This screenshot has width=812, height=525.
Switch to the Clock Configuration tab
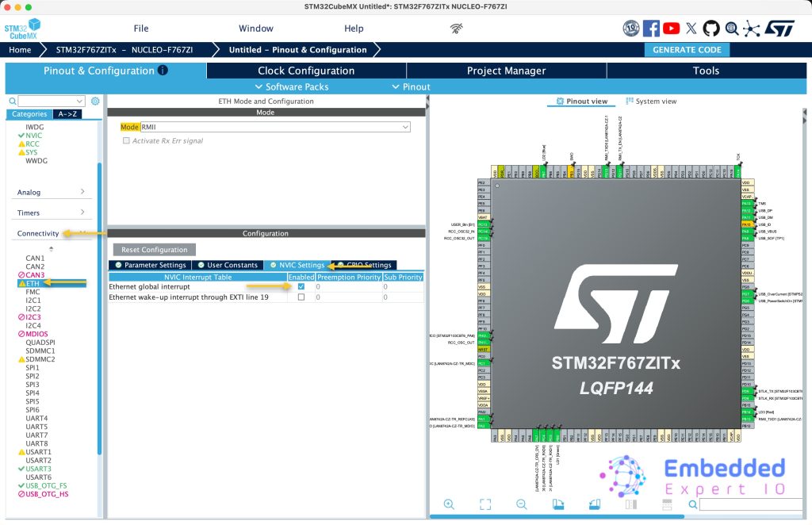(306, 71)
